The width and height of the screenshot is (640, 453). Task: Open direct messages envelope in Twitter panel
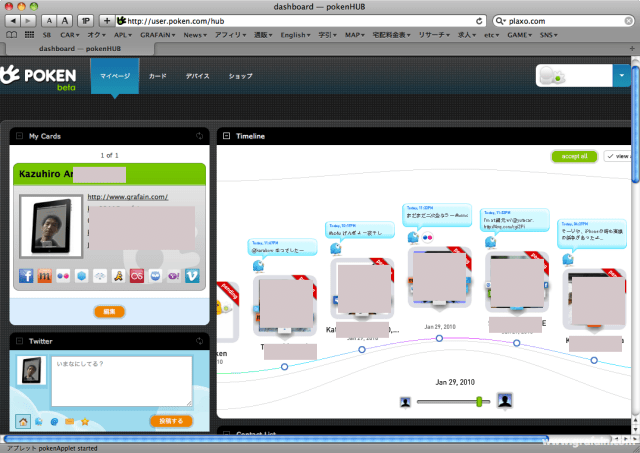[x=69, y=422]
